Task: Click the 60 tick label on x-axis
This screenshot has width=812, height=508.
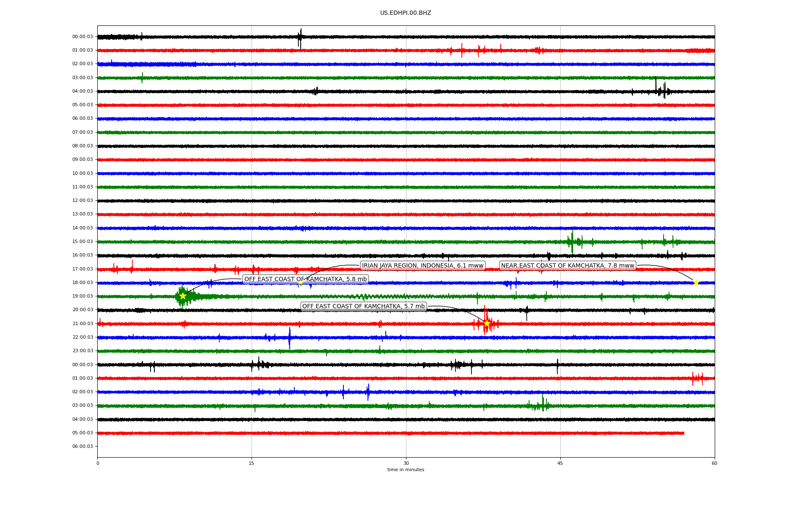Action: (714, 463)
